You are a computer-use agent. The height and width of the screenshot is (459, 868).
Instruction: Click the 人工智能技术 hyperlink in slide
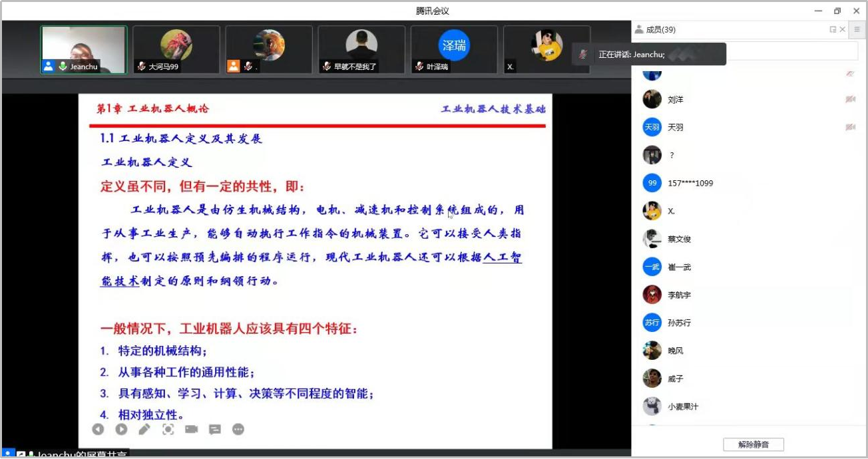tap(502, 258)
